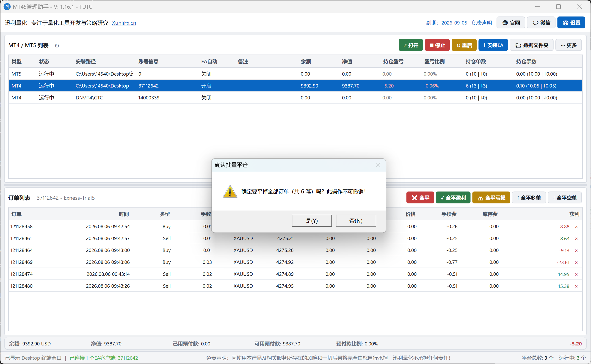This screenshot has width=591, height=364.
Task: Click the 手续费 column header
Action: pos(449,214)
